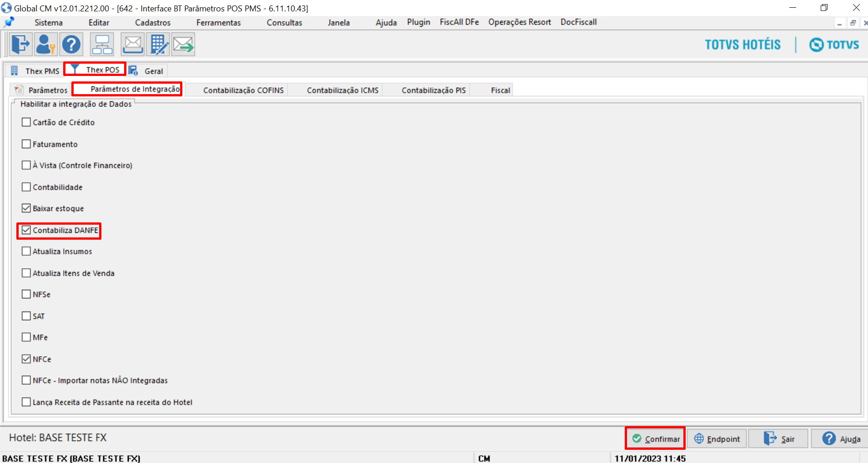Click the network diagram toolbar icon
The image size is (868, 463).
(x=102, y=45)
